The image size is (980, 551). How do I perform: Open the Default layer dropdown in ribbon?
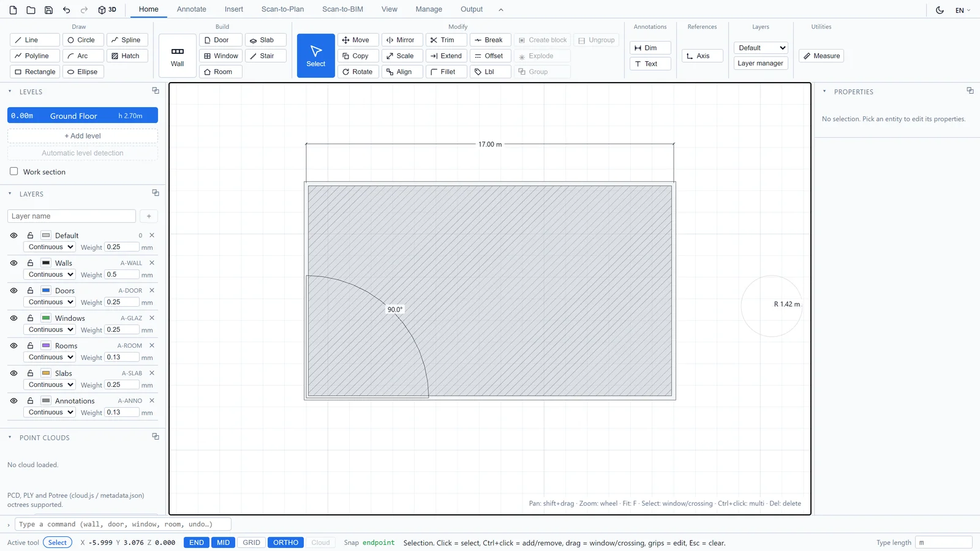pos(761,48)
